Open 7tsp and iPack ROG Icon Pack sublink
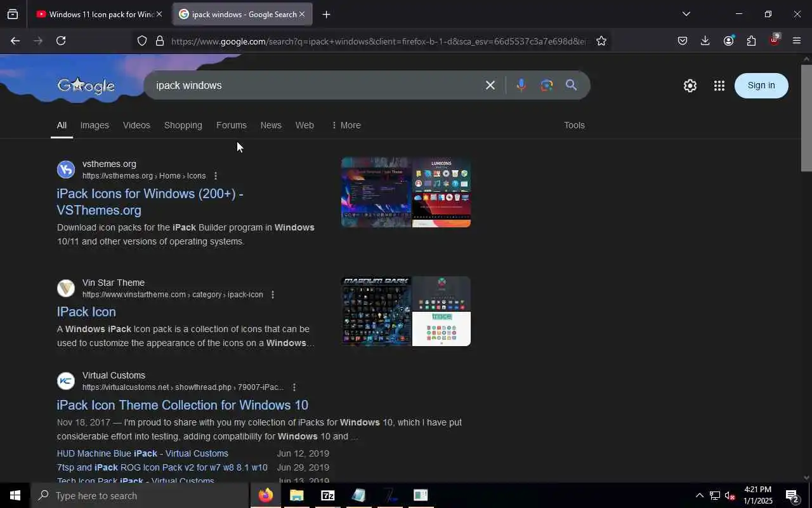The image size is (812, 508). (x=162, y=467)
